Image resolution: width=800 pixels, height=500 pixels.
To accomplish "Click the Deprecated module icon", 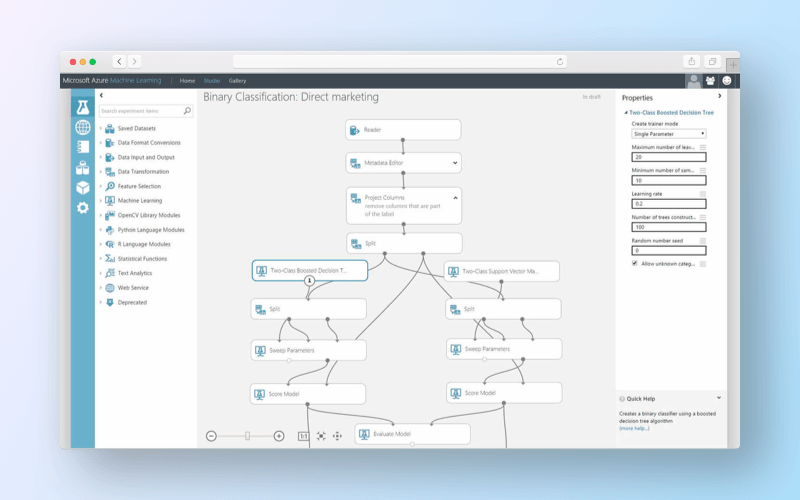I will 110,303.
